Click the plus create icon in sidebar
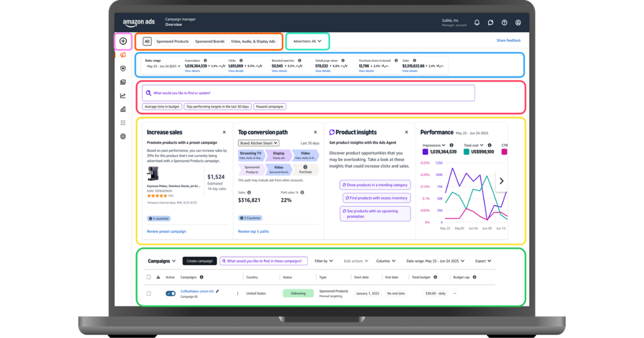 coord(123,41)
